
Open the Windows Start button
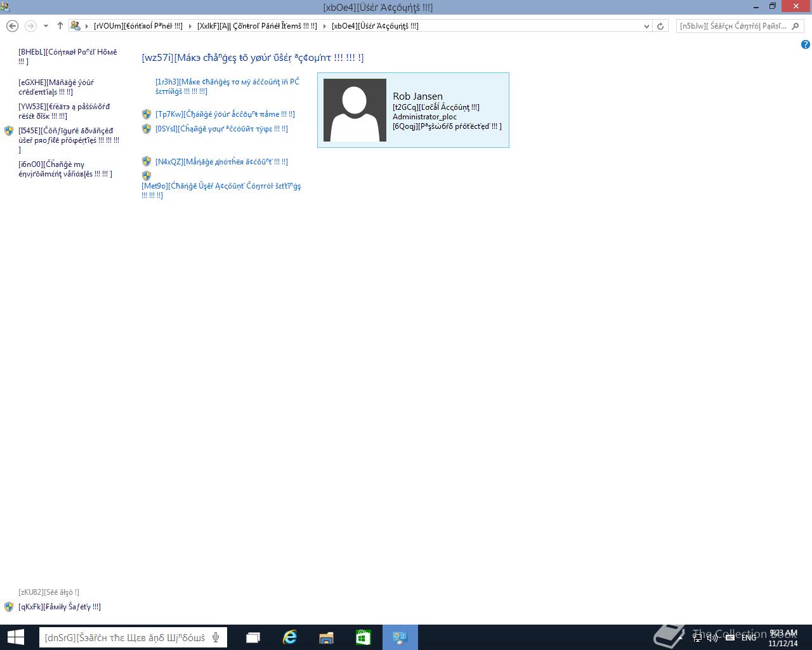point(16,637)
